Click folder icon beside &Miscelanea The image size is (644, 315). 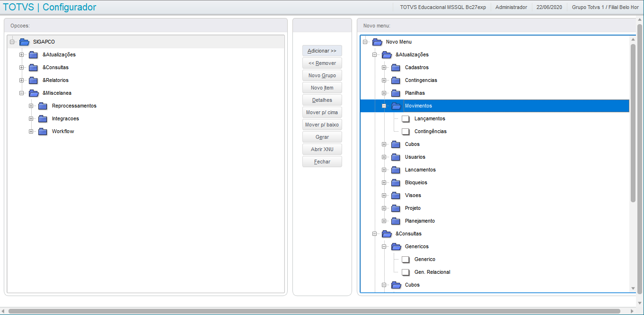34,93
